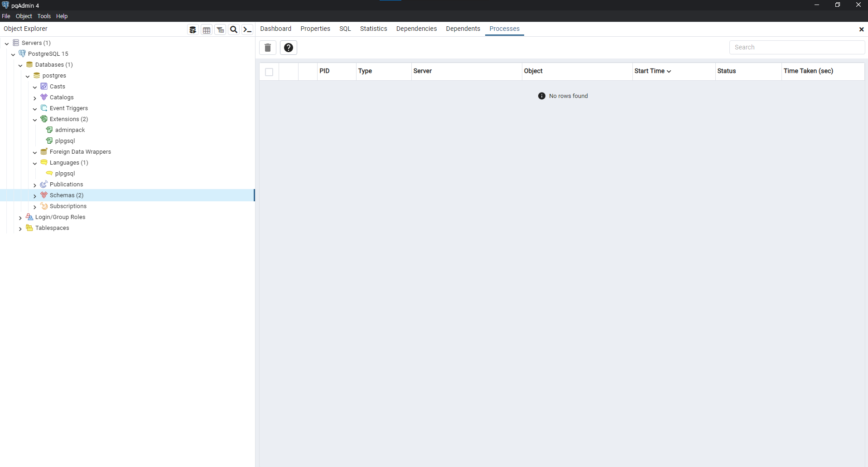
Task: Expand the Login/Group Roles node
Action: pos(20,218)
